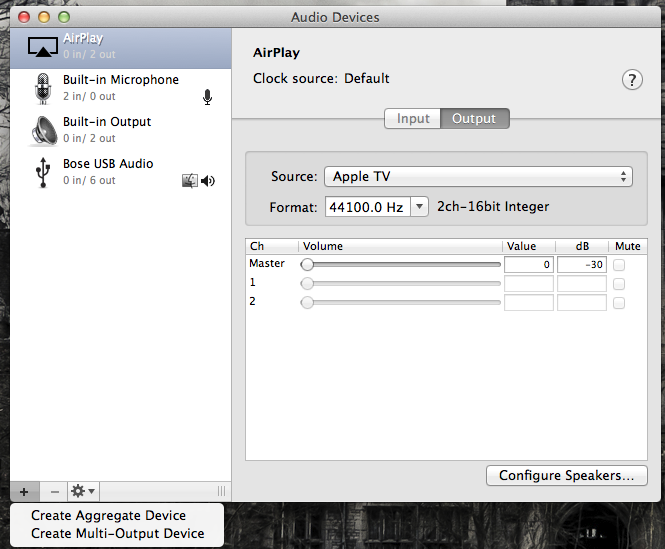Click the Master Value field showing 0
665x549 pixels.
pos(529,265)
